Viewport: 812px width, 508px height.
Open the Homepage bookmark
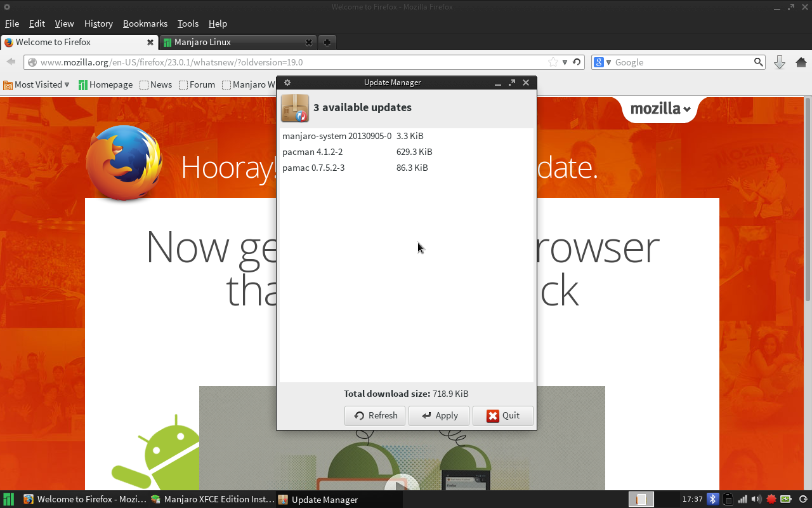click(x=105, y=84)
